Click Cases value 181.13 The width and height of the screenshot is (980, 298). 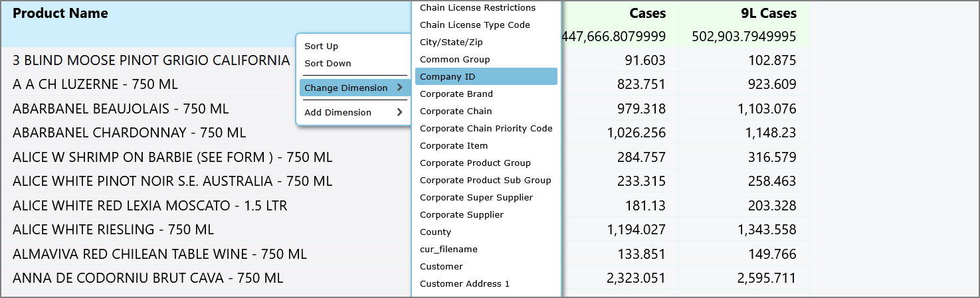645,206
